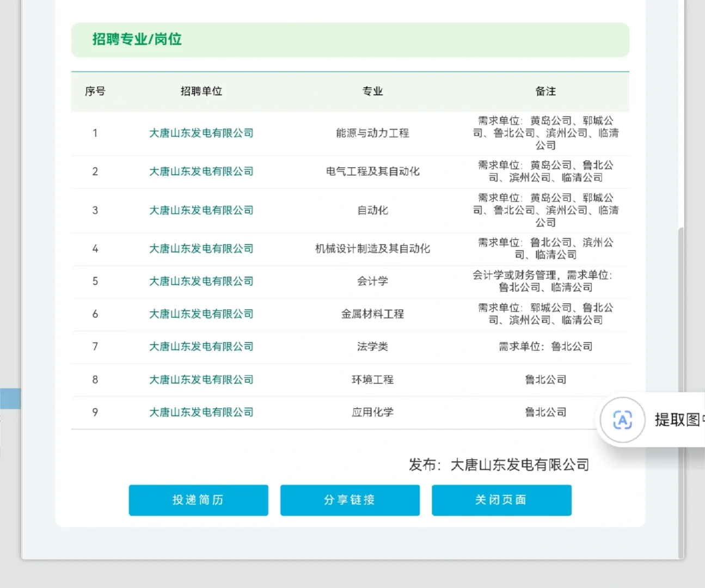Click the 招聘单位 column header
Viewport: 705px width, 588px height.
click(x=201, y=91)
